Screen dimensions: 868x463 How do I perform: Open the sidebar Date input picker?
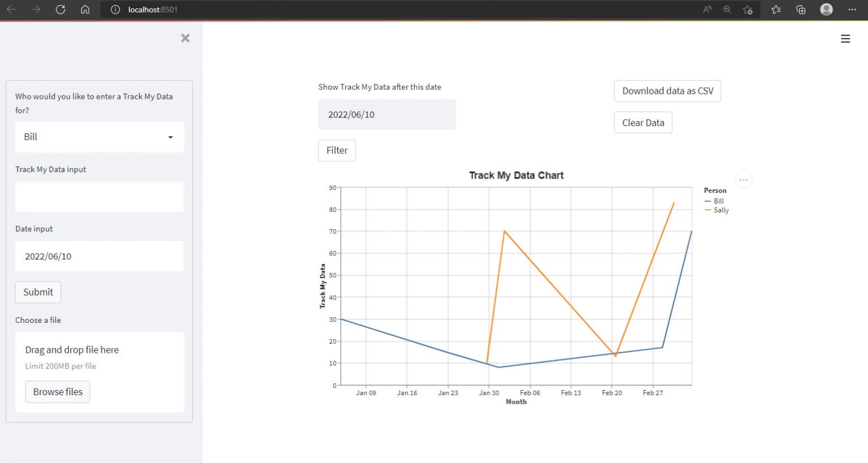[99, 256]
